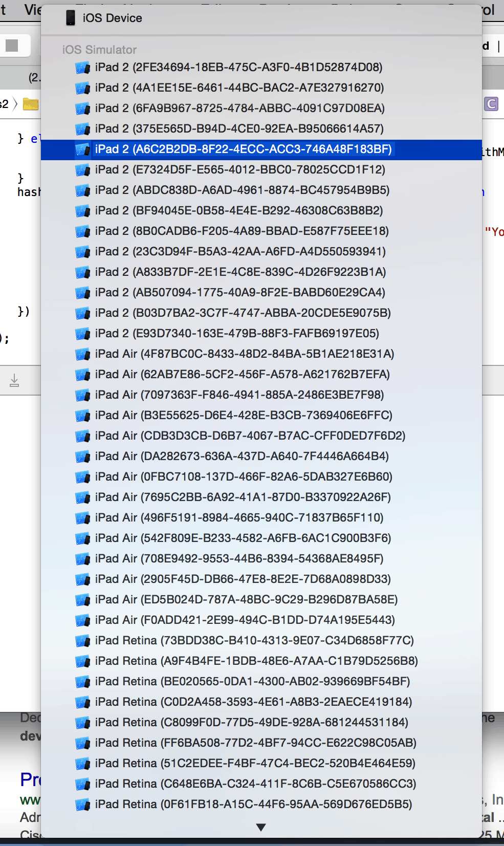The image size is (504, 846).
Task: Click simulator icon beside iPad 2 (8B0CADB6-F205-4A89-BBAD-E587F75EEE18)
Action: (83, 231)
